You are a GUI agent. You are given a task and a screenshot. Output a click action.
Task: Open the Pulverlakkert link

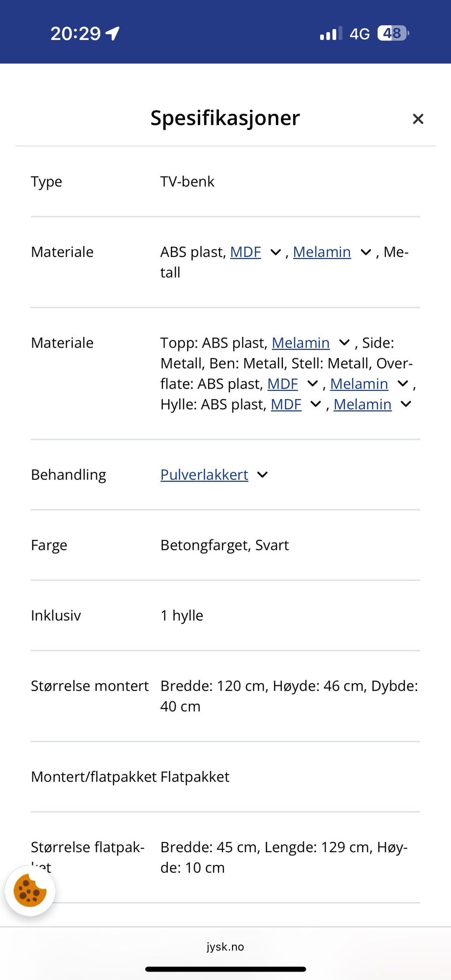tap(204, 475)
